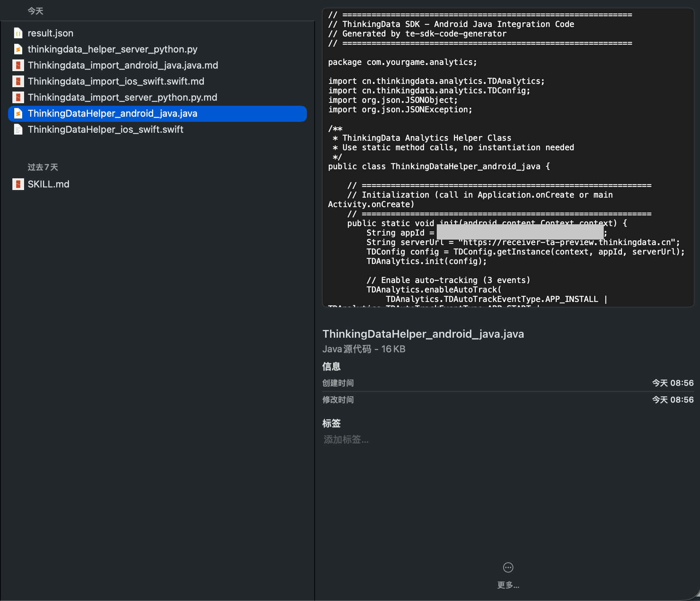Image resolution: width=700 pixels, height=601 pixels.
Task: Click the 今天 group header
Action: coord(35,11)
